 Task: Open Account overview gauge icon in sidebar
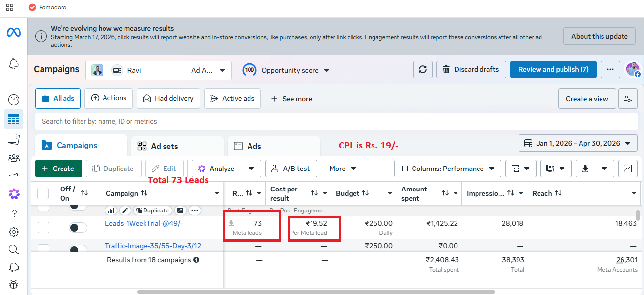(14, 100)
